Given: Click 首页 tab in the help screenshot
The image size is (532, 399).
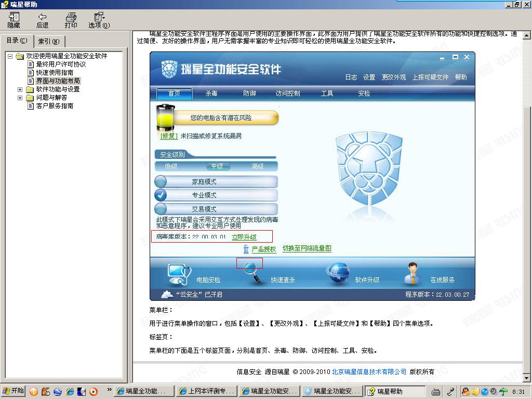Looking at the screenshot, I should (x=175, y=94).
